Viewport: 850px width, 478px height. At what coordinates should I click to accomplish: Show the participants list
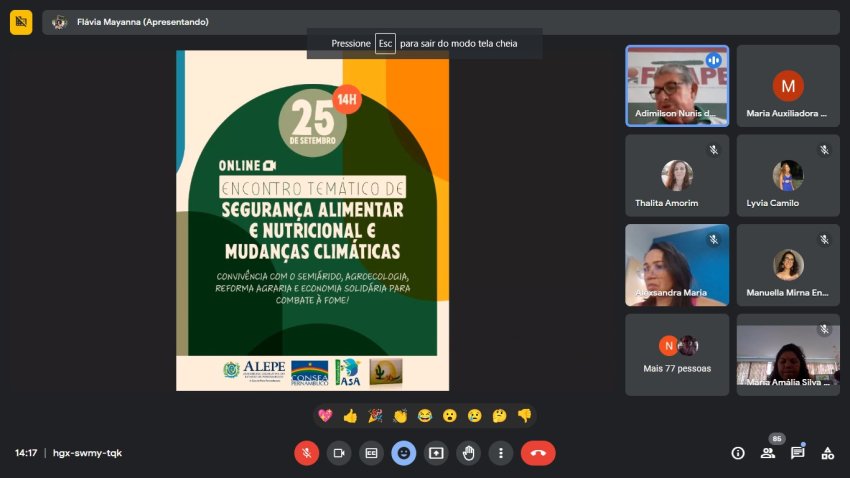pos(768,453)
